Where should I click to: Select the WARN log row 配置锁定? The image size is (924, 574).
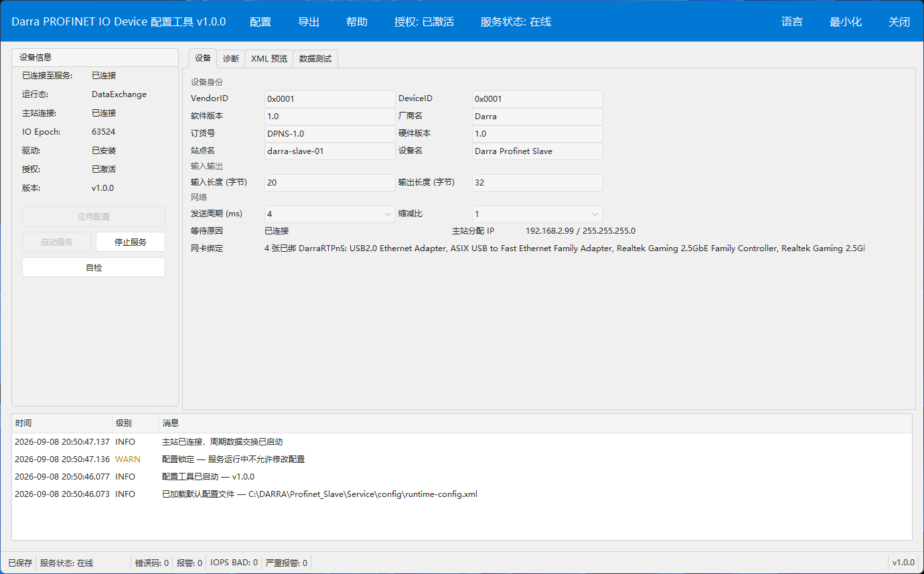[462, 459]
